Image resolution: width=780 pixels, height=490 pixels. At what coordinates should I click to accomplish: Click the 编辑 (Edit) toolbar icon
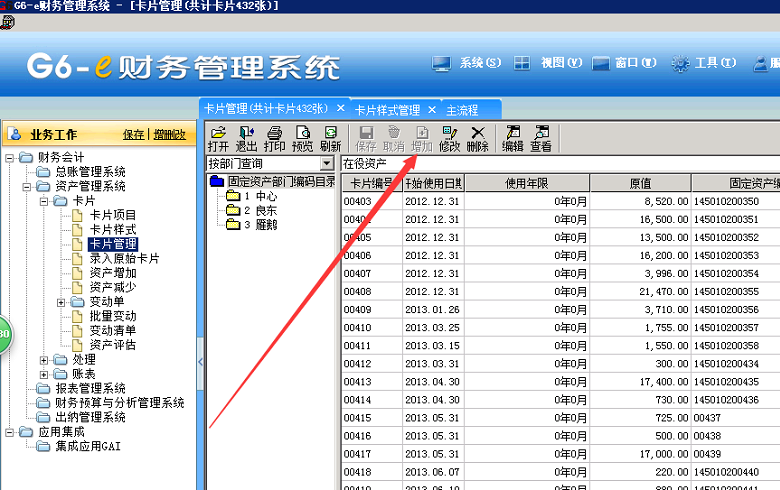513,138
